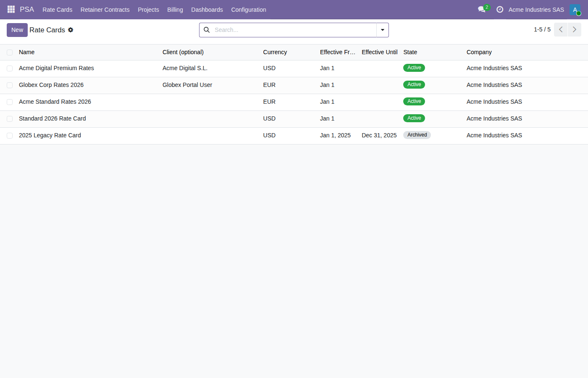The height and width of the screenshot is (378, 588).
Task: Click the Jan 1, 2025 effective from cell
Action: pyautogui.click(x=335, y=135)
